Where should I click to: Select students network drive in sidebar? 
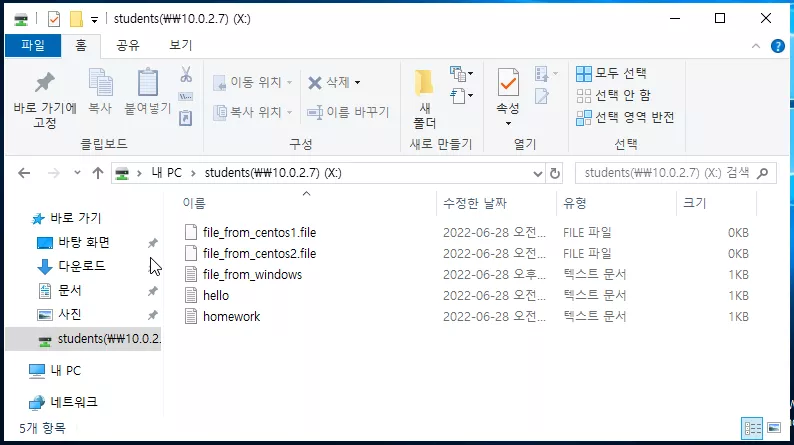[84, 339]
